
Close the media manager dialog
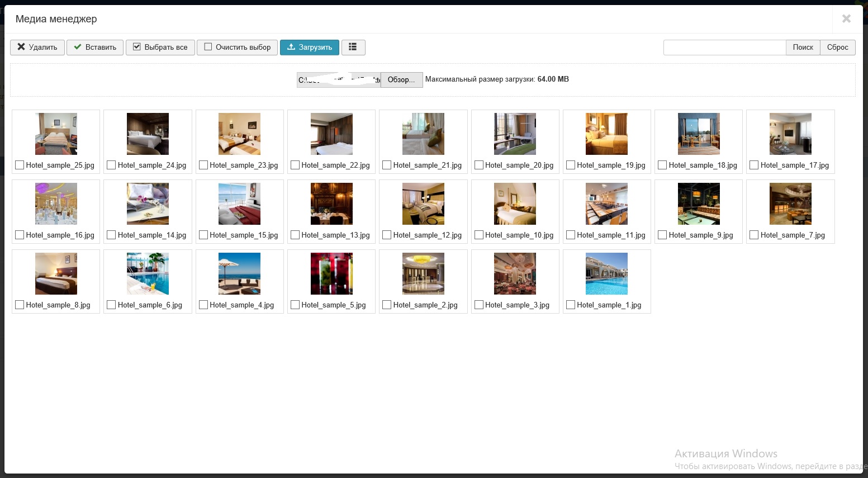tap(846, 19)
